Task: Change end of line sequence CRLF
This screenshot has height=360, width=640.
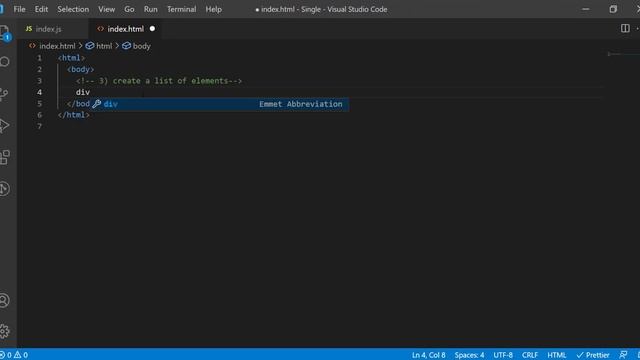Action: click(x=530, y=355)
